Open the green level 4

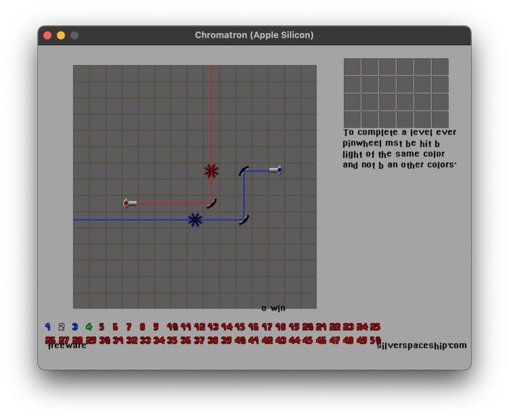89,326
